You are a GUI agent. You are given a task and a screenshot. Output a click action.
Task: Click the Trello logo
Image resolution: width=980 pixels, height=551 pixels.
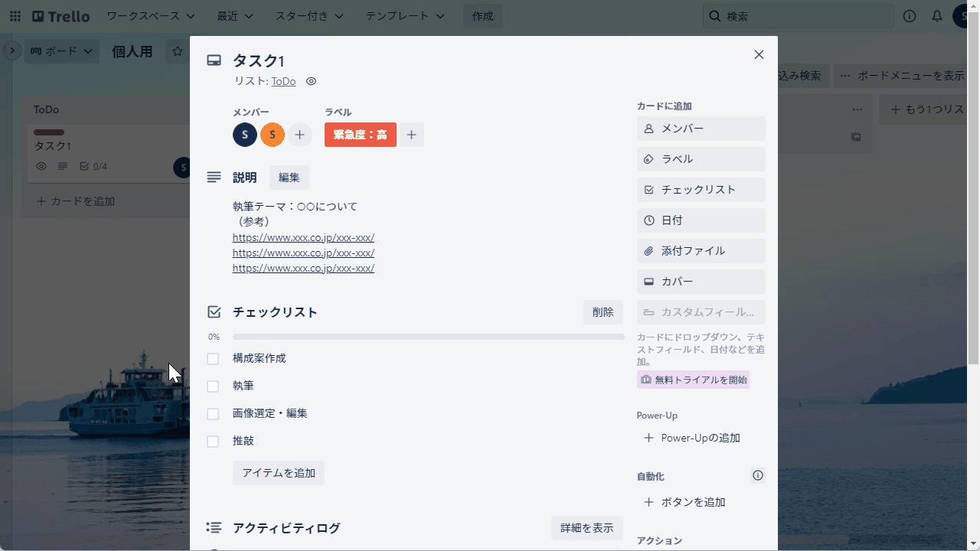coord(60,16)
